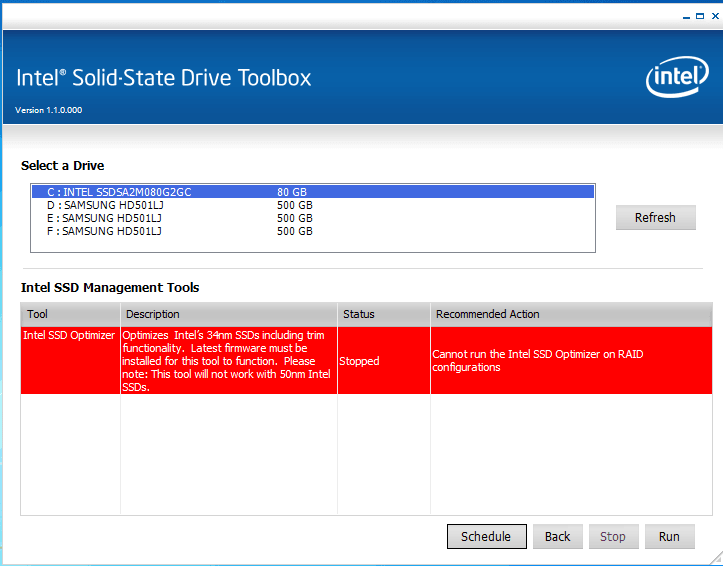The height and width of the screenshot is (566, 723).
Task: Click the Intel logo
Action: pos(677,77)
